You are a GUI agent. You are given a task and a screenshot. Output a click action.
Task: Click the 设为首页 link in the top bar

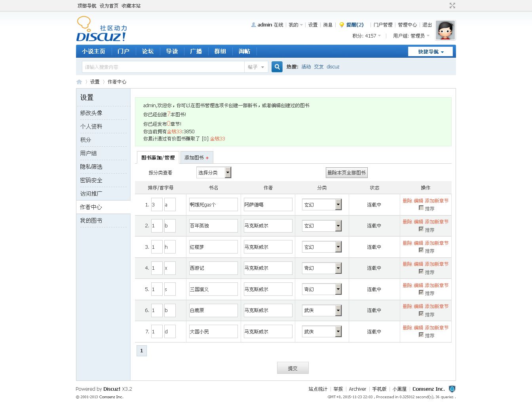tap(109, 6)
